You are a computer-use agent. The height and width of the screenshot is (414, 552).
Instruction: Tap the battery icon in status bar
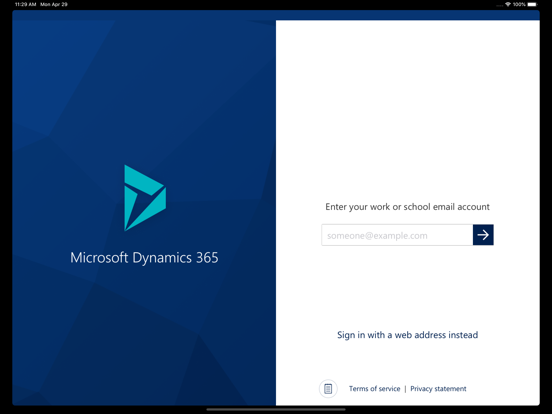[x=532, y=4]
